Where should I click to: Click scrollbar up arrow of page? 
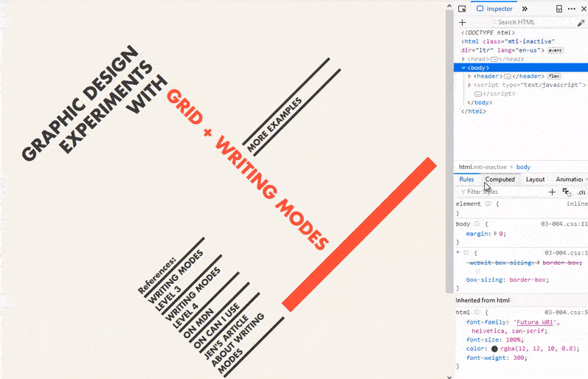[449, 6]
